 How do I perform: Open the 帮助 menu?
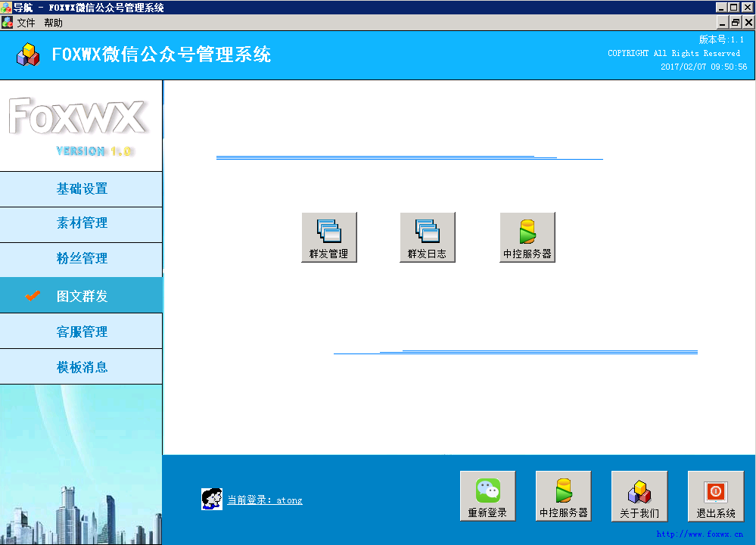point(53,23)
